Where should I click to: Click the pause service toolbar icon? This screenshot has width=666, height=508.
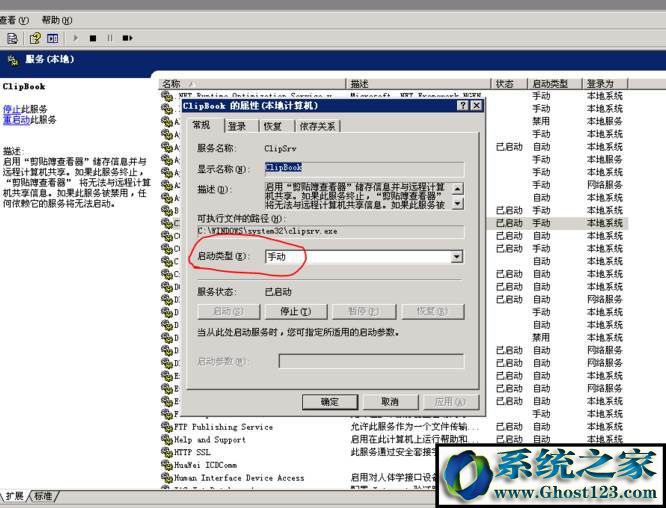tap(110, 38)
